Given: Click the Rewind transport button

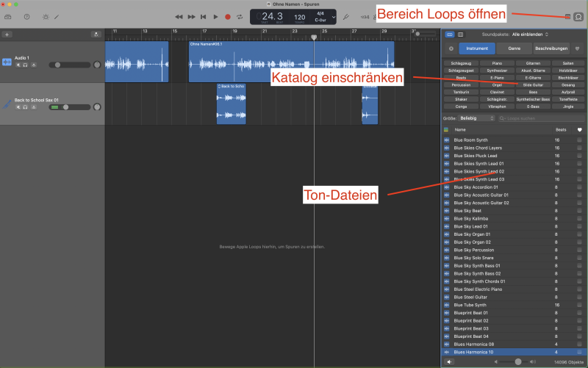Looking at the screenshot, I should point(179,17).
